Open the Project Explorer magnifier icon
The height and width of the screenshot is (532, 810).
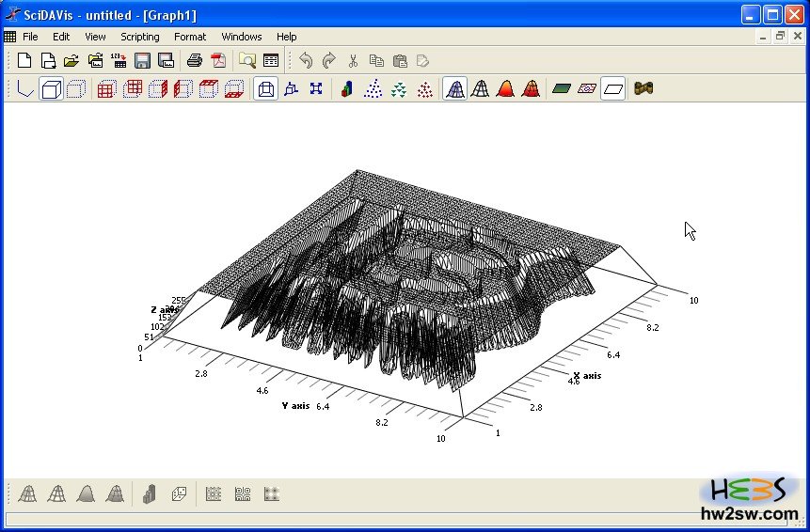[247, 61]
